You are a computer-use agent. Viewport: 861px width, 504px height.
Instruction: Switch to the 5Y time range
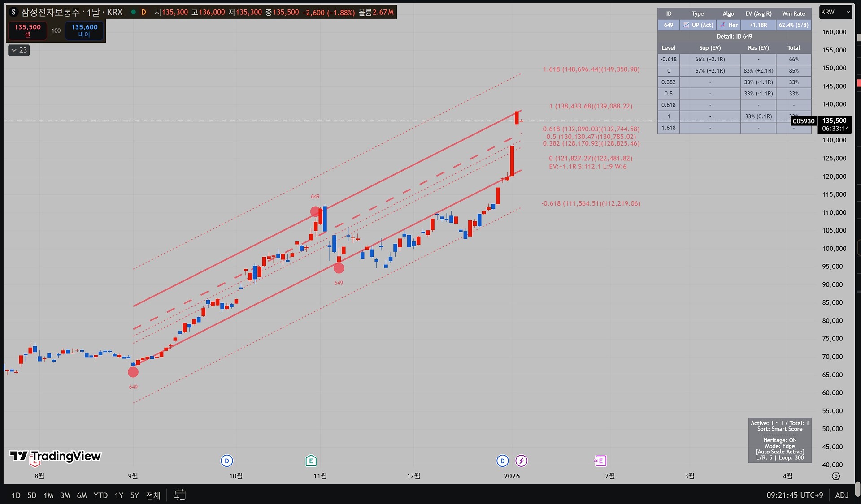click(135, 495)
